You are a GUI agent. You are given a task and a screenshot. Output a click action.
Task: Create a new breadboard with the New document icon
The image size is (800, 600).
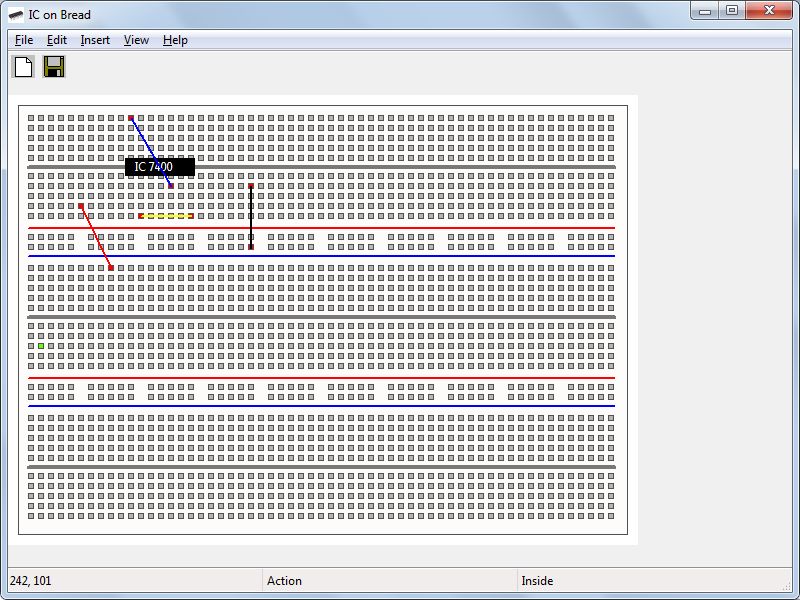24,67
